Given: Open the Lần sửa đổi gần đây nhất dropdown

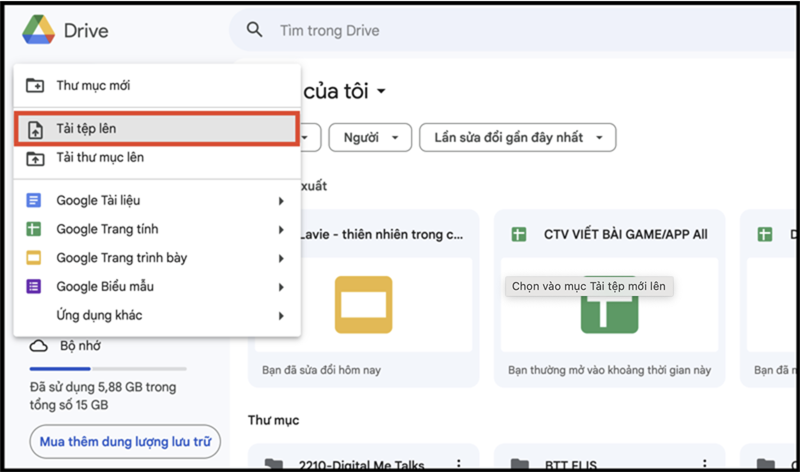Looking at the screenshot, I should [x=517, y=137].
